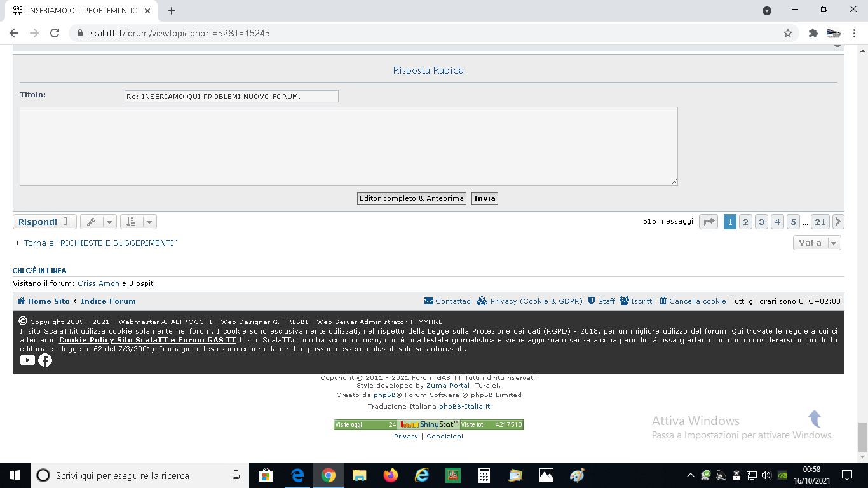Reload the page in Chrome
This screenshot has width=868, height=488.
coord(55,33)
